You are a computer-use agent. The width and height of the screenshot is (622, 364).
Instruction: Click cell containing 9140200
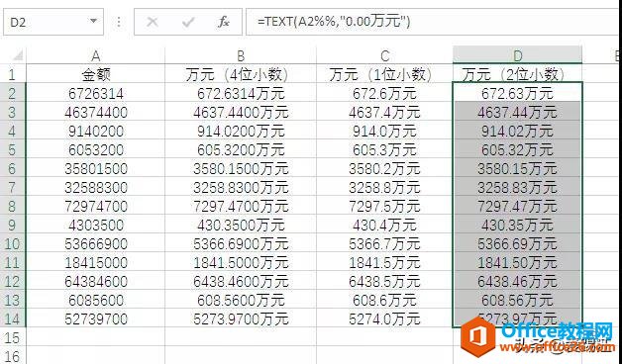pos(96,131)
